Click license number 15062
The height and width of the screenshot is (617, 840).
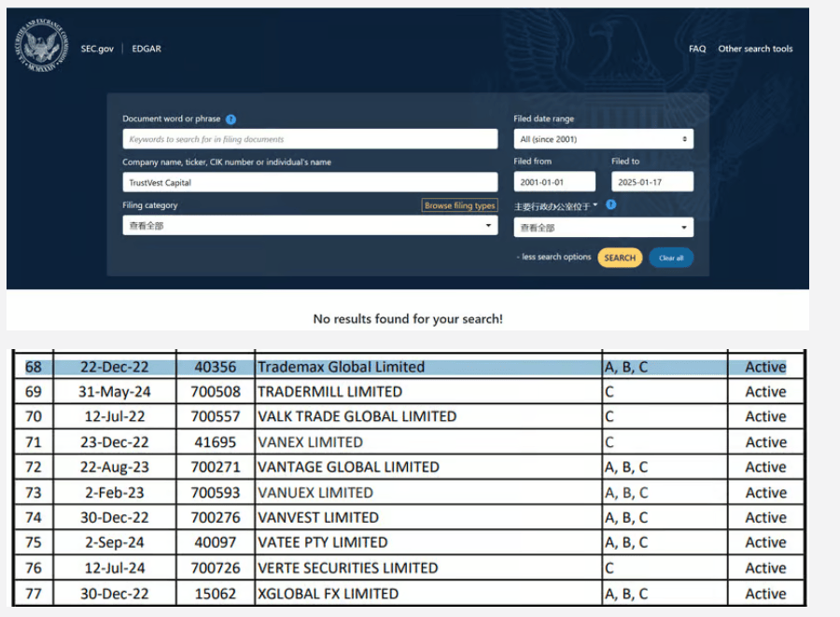point(216,594)
